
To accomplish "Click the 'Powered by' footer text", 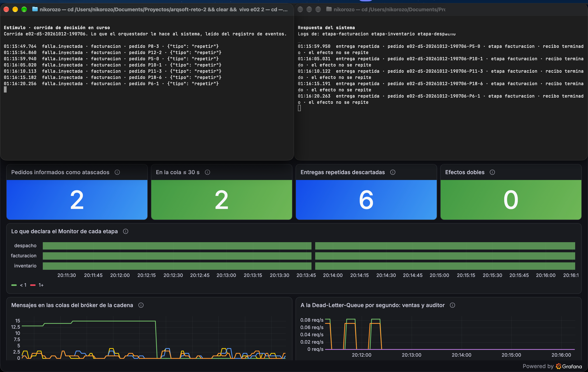I will tap(538, 366).
